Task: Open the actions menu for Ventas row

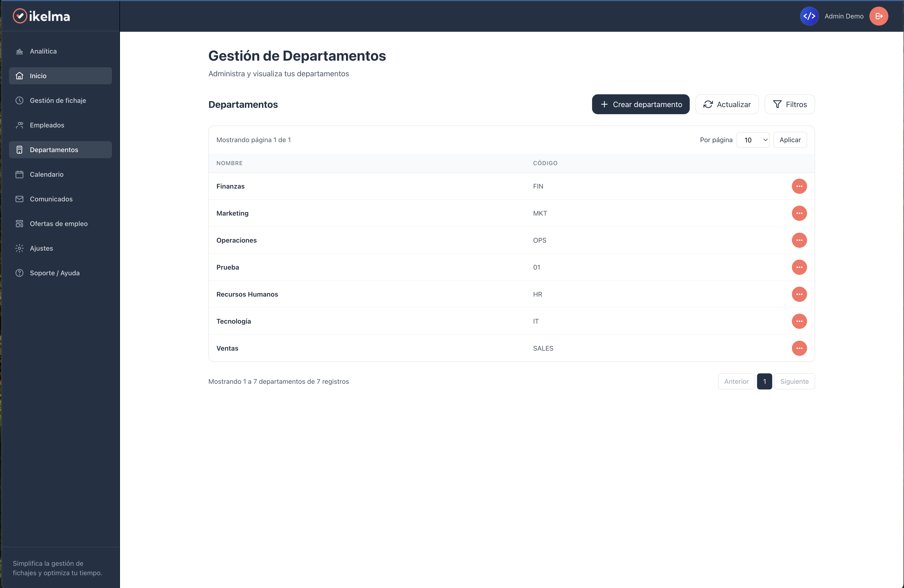Action: point(799,348)
